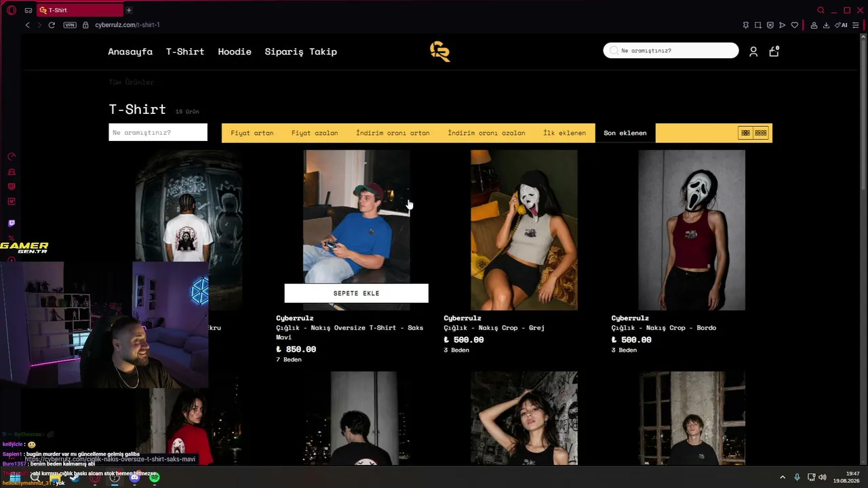Go to Anasayfa home page

[130, 52]
